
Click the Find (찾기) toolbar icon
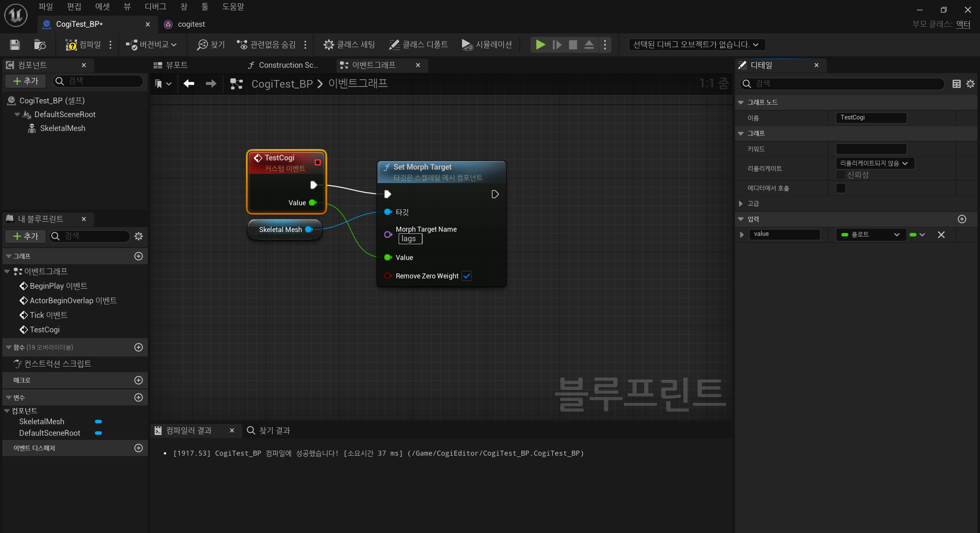pyautogui.click(x=211, y=45)
